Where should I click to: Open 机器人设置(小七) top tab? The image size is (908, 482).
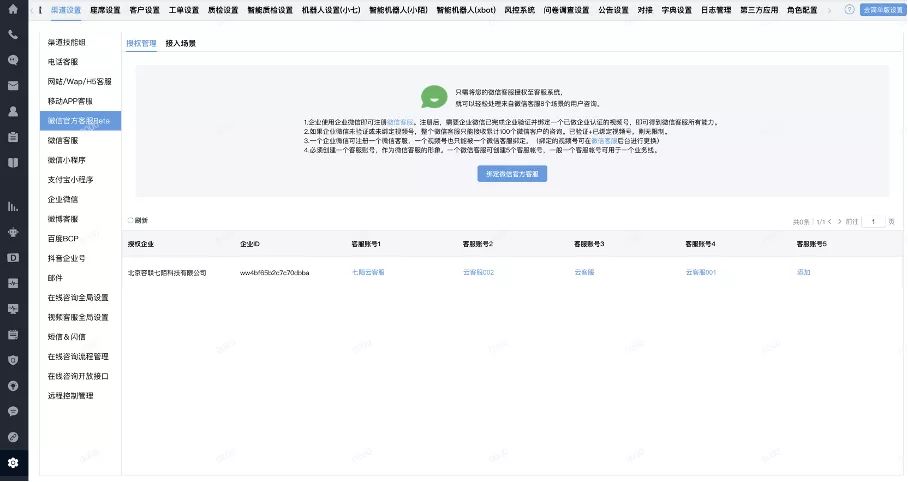[331, 10]
